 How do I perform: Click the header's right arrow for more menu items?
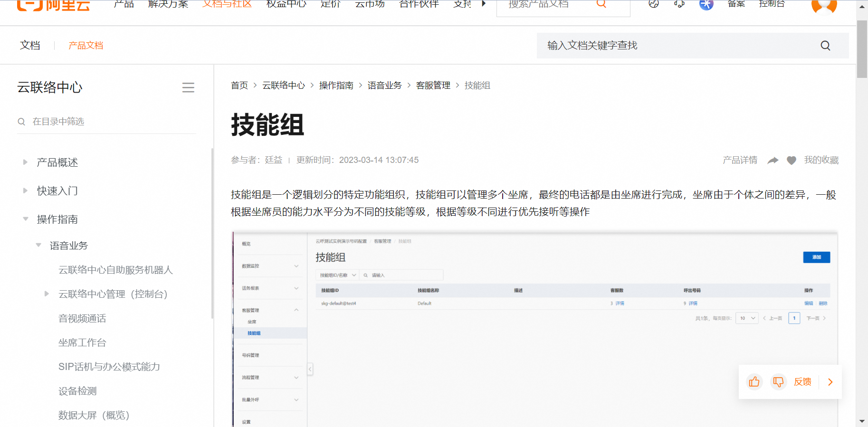pyautogui.click(x=484, y=4)
